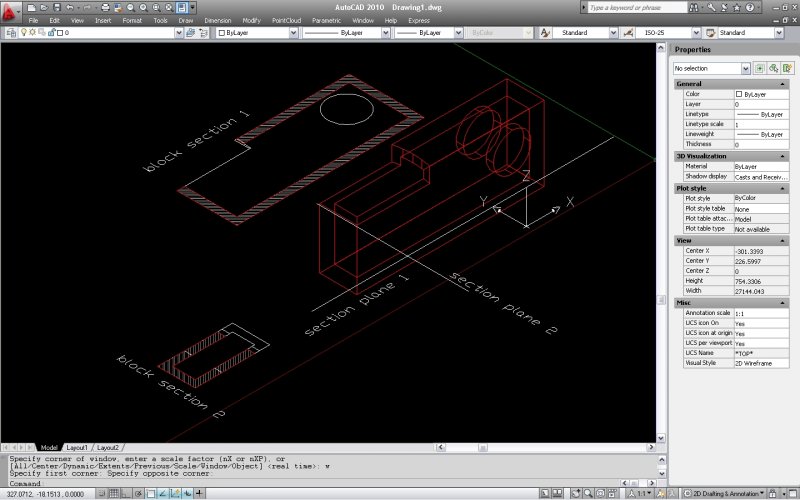Collapse the General section in Properties
Screen dimensions: 800x500
coord(783,84)
